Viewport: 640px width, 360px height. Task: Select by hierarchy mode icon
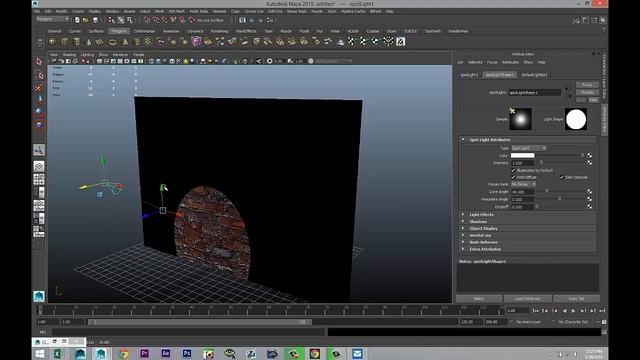[x=112, y=20]
